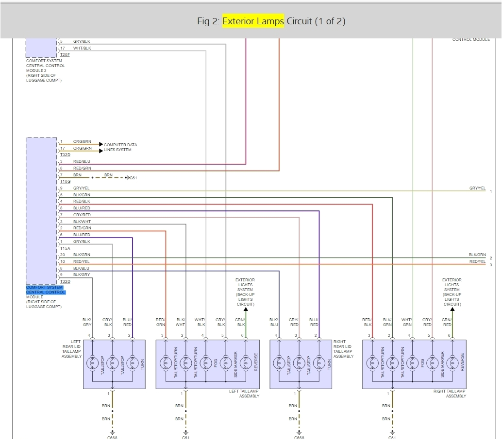Click the FOG lamp symbol in left taillamp assembly

pos(205,363)
